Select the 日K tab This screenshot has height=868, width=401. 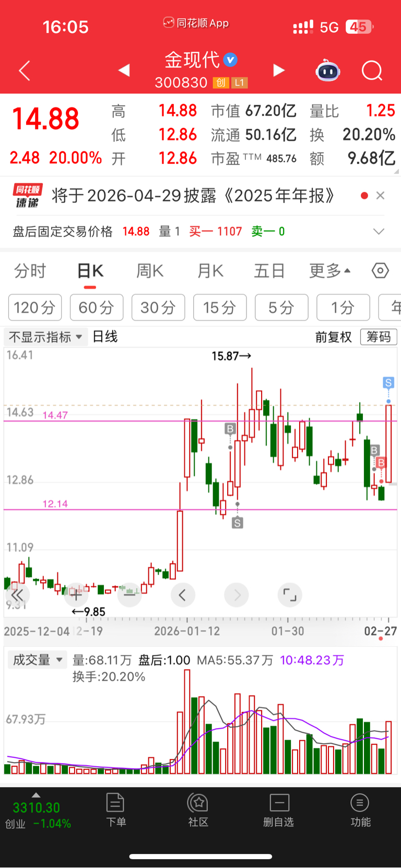click(90, 271)
